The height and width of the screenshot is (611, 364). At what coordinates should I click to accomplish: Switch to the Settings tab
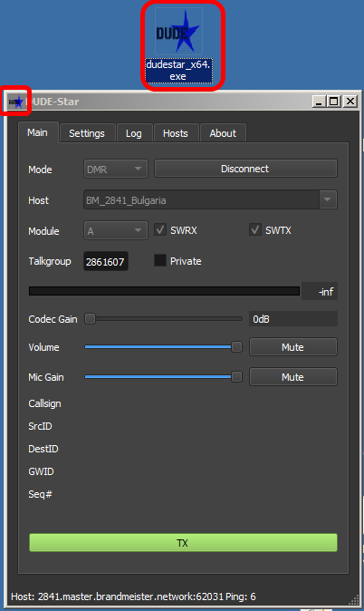click(87, 133)
